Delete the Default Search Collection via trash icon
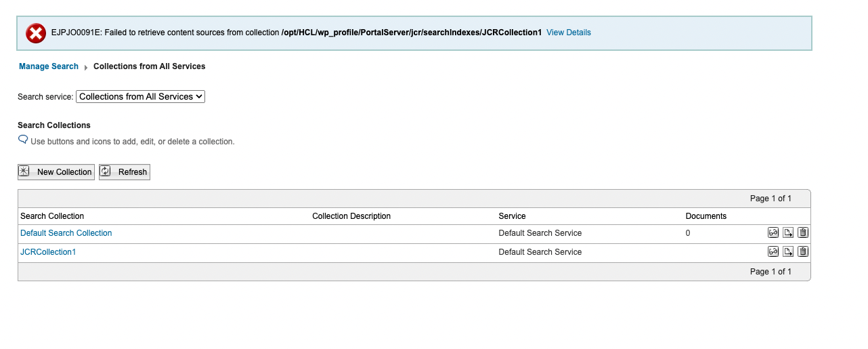Image resolution: width=868 pixels, height=349 pixels. (x=803, y=233)
